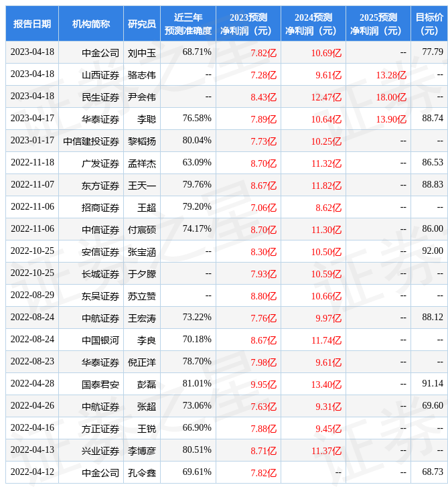Select the 中信建投证券 institution cell
Viewport: 448px width, 489px height.
tap(91, 141)
